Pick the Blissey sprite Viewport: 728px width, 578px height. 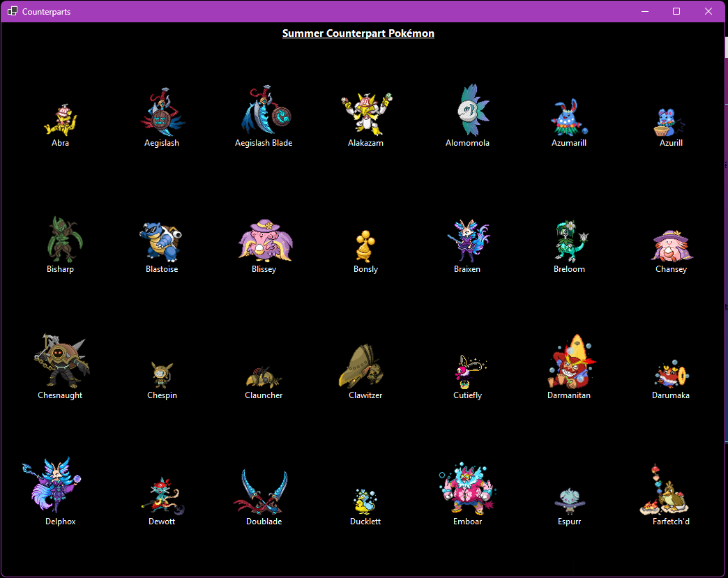pyautogui.click(x=265, y=241)
